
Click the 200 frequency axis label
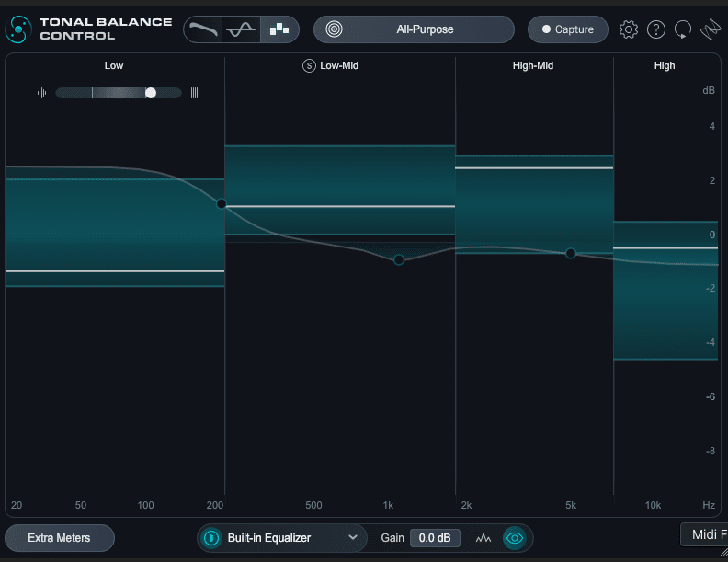(x=214, y=505)
